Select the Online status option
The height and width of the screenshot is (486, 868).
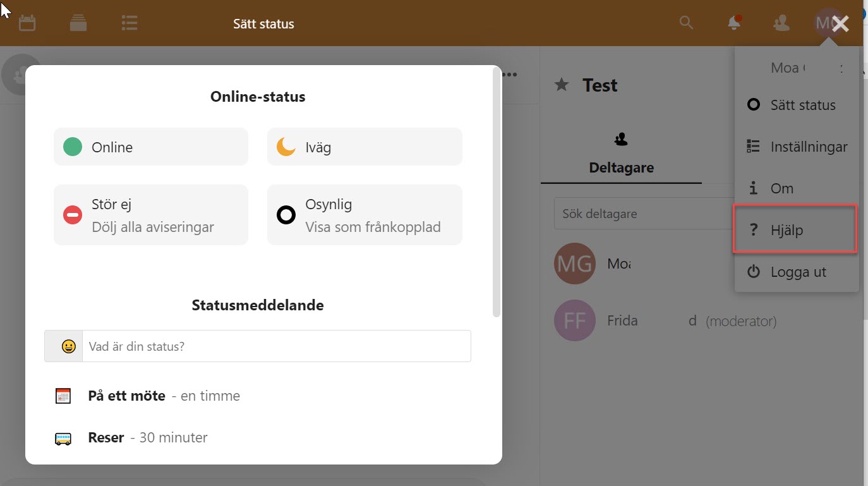point(151,147)
